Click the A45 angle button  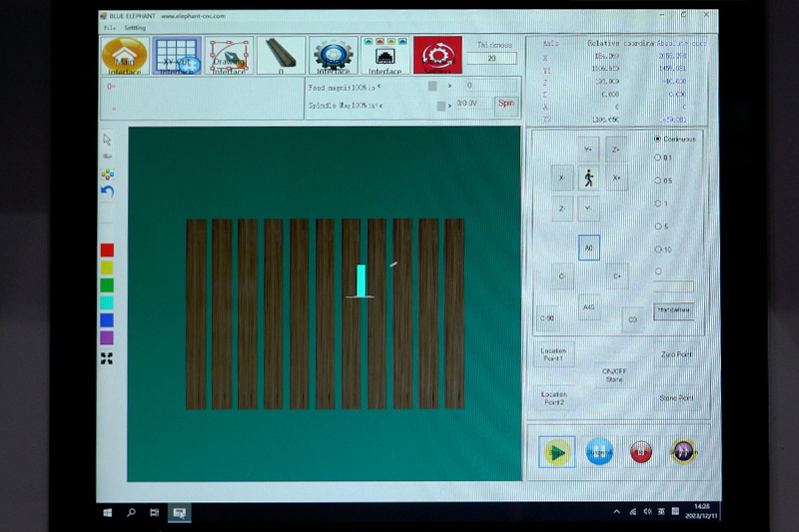click(x=589, y=307)
